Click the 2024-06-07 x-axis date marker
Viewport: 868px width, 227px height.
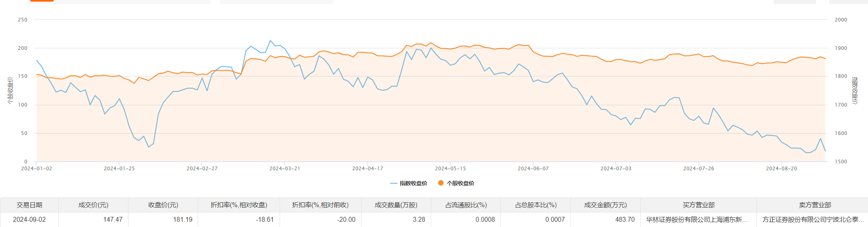point(533,168)
